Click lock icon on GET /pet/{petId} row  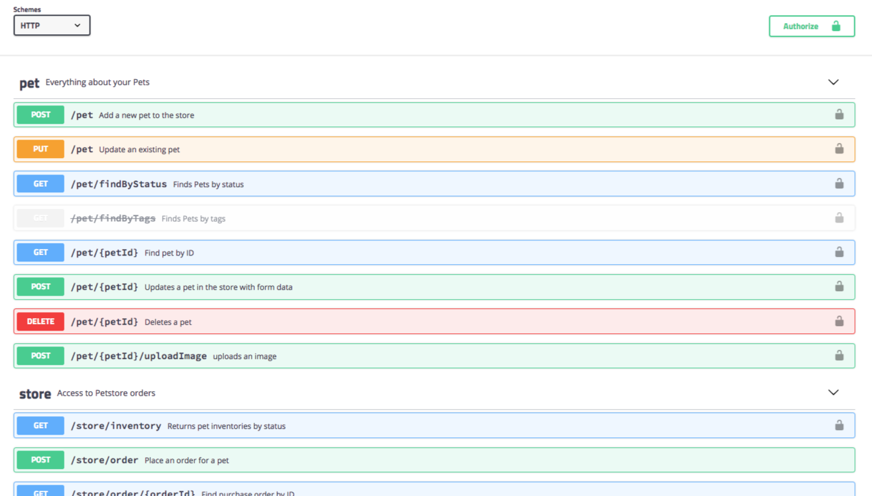coord(839,252)
